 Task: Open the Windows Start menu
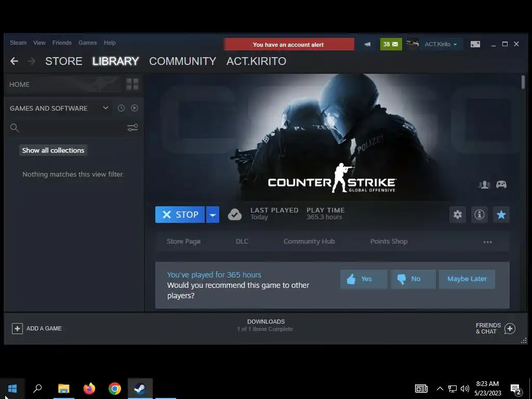pos(12,389)
